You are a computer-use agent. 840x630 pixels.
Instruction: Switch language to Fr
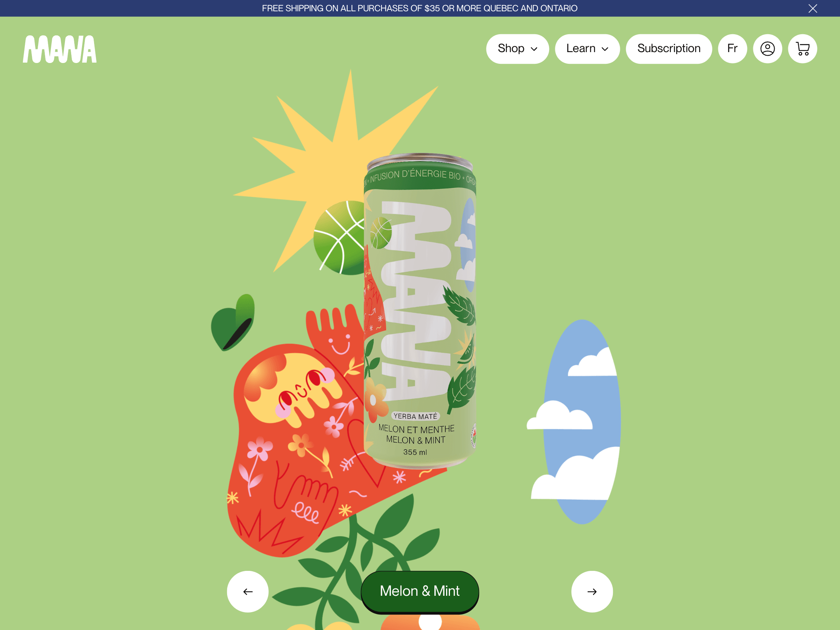(732, 49)
